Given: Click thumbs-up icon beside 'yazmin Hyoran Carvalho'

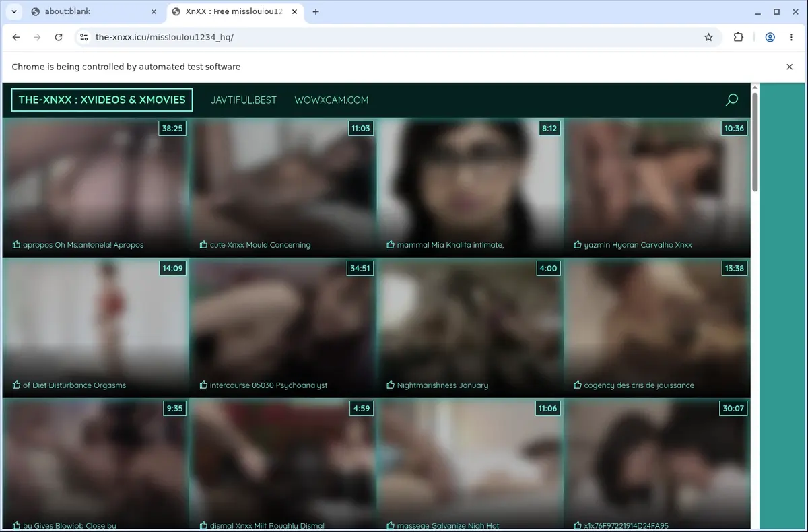Looking at the screenshot, I should click(x=578, y=244).
